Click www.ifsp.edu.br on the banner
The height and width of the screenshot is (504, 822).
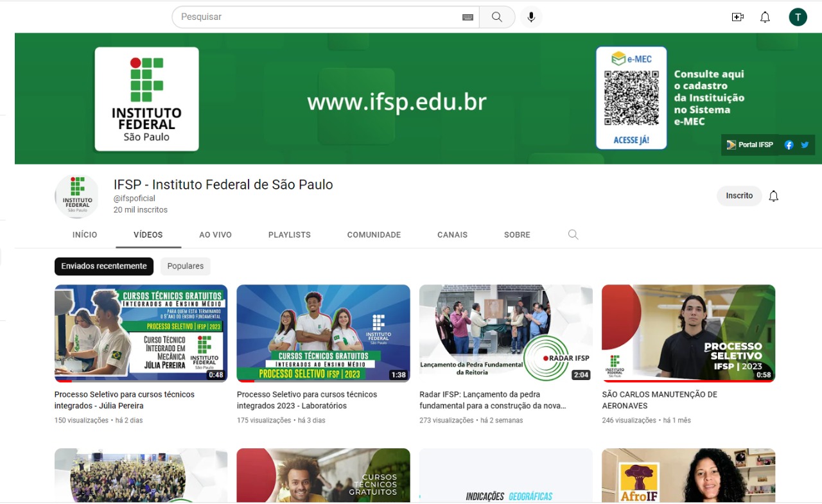coord(397,102)
